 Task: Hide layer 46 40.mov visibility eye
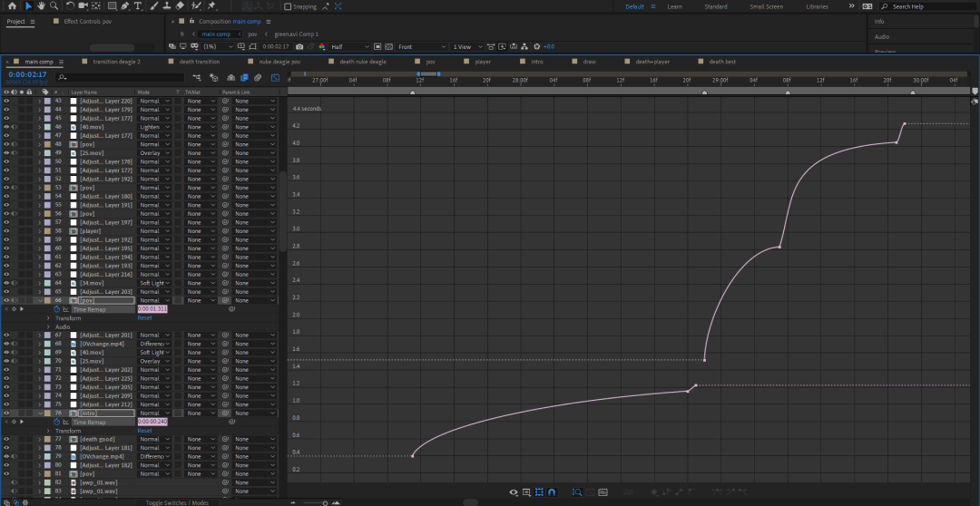[x=6, y=127]
